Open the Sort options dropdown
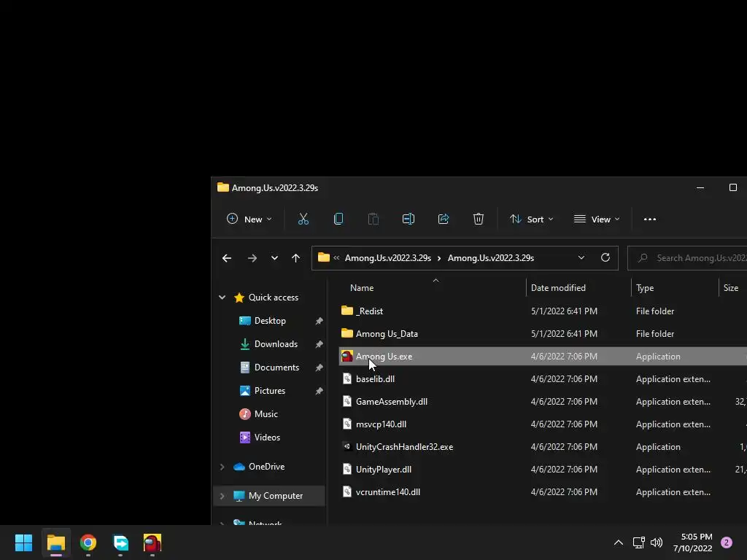 (x=531, y=219)
